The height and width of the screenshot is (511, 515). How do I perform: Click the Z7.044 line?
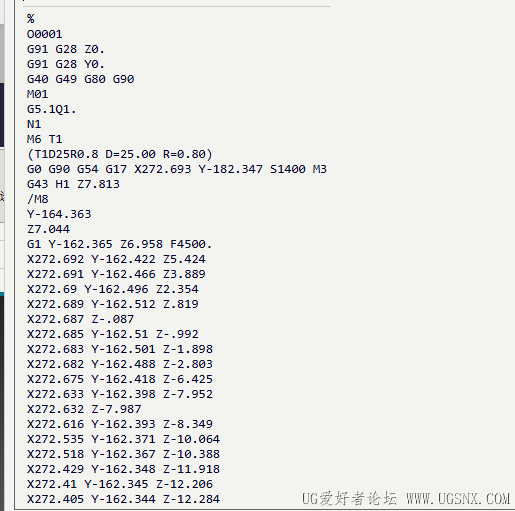[48, 229]
